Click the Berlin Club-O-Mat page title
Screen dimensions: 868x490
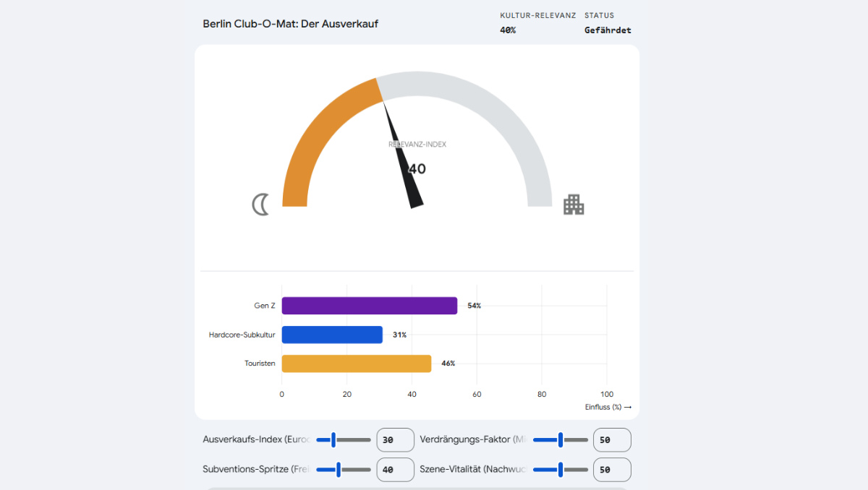coord(290,24)
